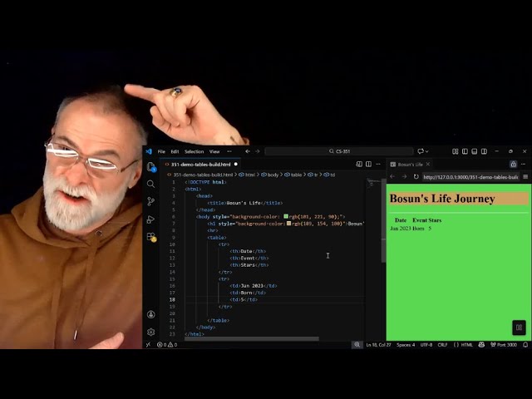The height and width of the screenshot is (399, 532).
Task: Click the CS-351 command center search box
Action: tap(338, 151)
